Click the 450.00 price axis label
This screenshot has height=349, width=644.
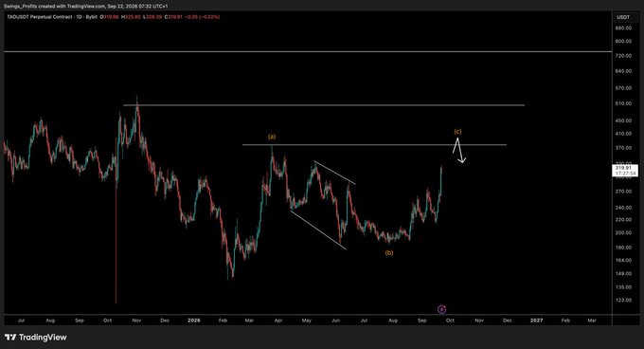tap(623, 120)
